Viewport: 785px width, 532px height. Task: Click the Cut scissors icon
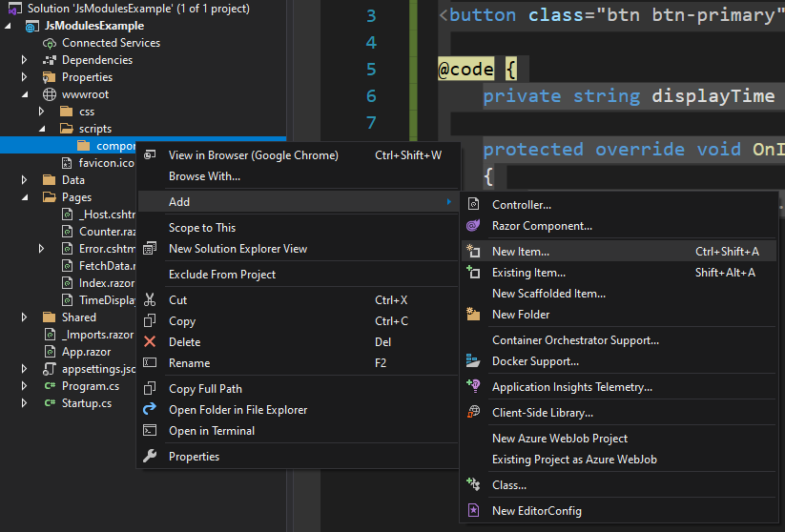click(x=150, y=300)
